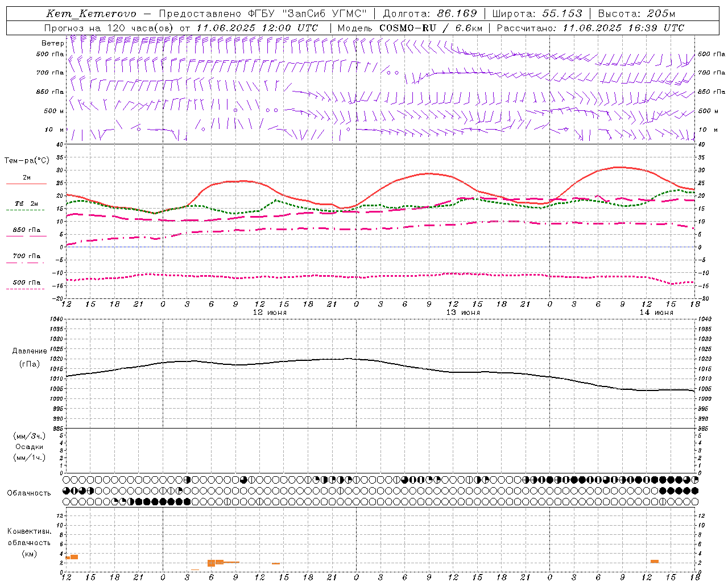This screenshot has width=728, height=582.
Task: Click the 850 гПа entry in temperature legend
Action: coord(26,230)
